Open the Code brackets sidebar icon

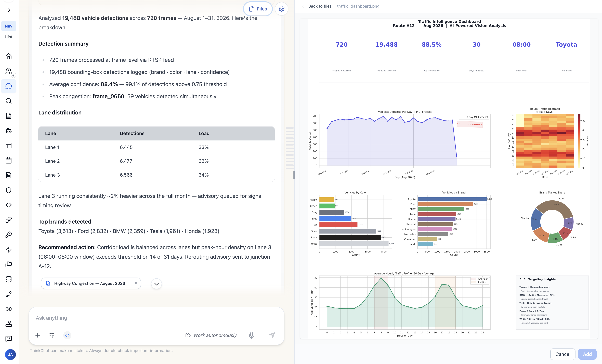(9, 205)
